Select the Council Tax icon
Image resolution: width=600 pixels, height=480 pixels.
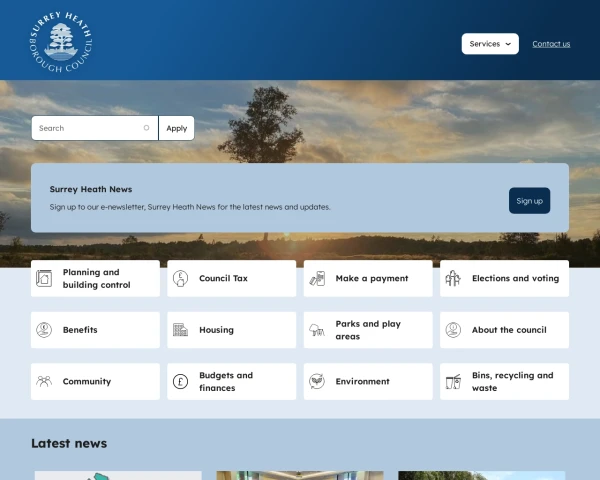[x=180, y=279]
